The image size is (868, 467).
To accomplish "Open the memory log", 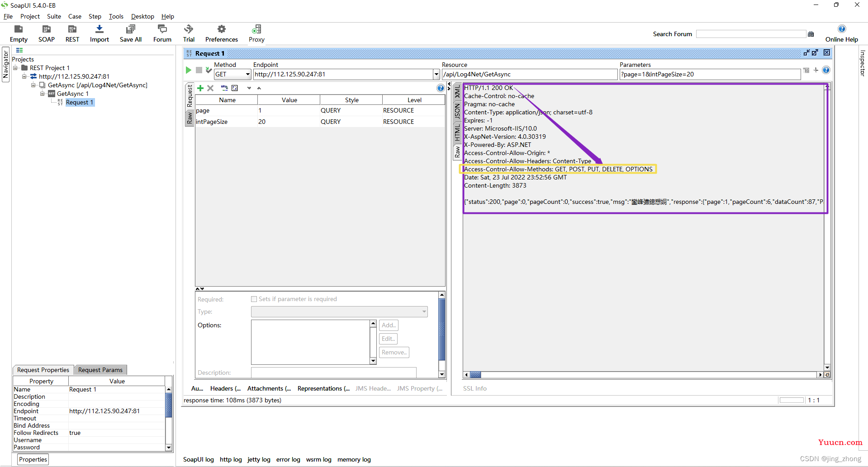I will (354, 459).
